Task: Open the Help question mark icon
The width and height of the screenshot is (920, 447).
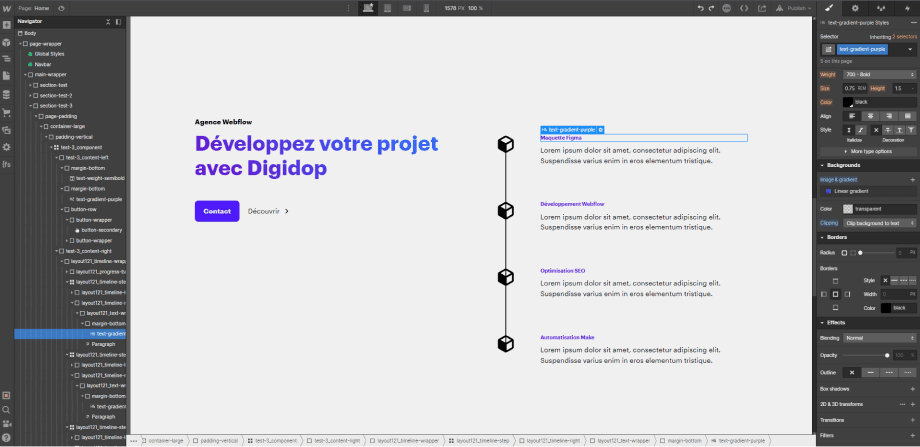Action: [x=6, y=437]
